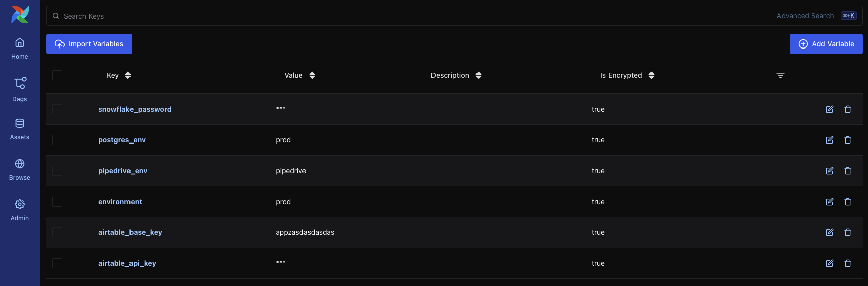Delete the environment variable
868x286 pixels.
tap(848, 202)
